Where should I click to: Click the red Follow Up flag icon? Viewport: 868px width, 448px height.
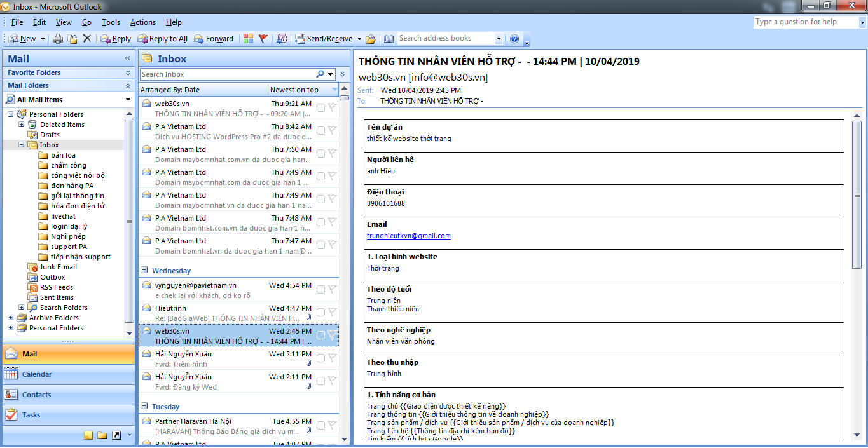(x=263, y=39)
